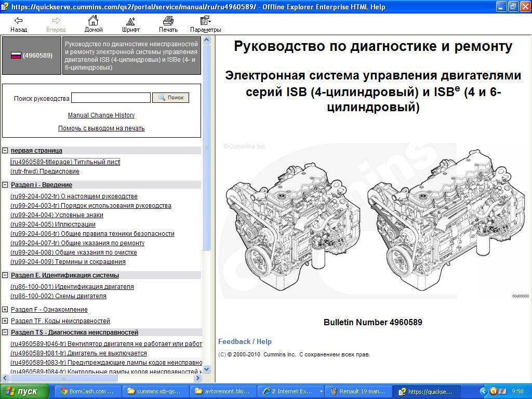
Task: Open Двигатель не выключается link
Action: point(78,353)
